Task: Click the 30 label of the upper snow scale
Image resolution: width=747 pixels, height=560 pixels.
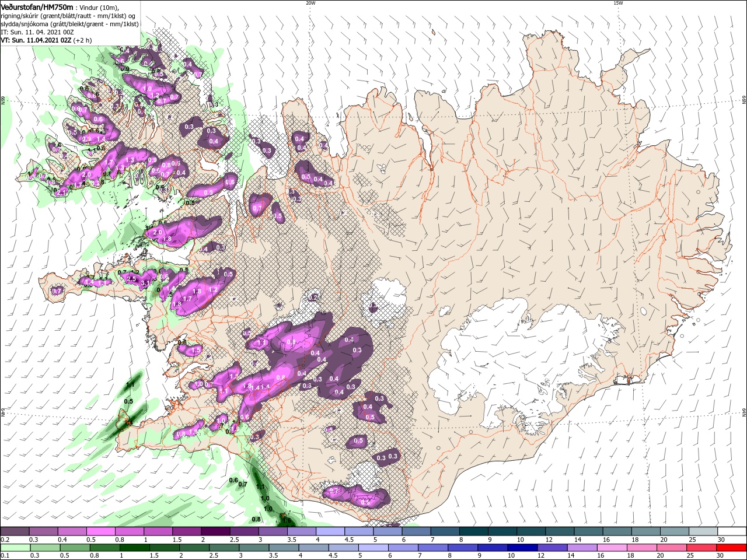Action: [x=721, y=540]
